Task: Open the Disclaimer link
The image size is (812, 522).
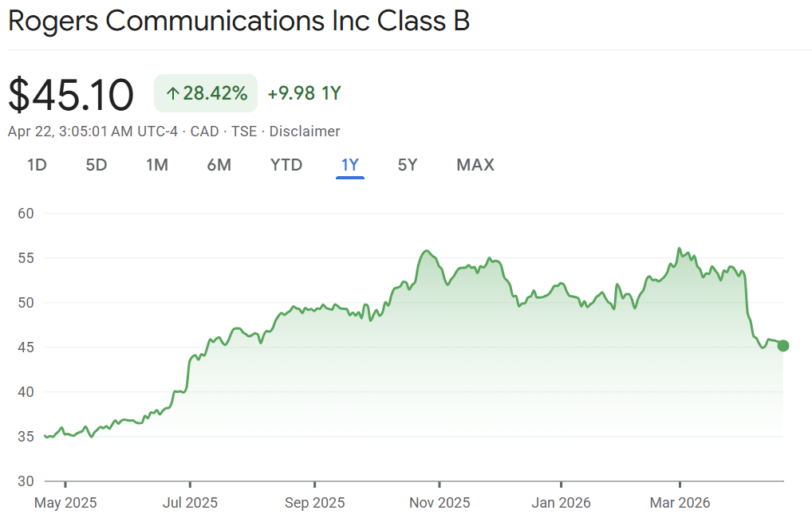Action: click(x=305, y=131)
